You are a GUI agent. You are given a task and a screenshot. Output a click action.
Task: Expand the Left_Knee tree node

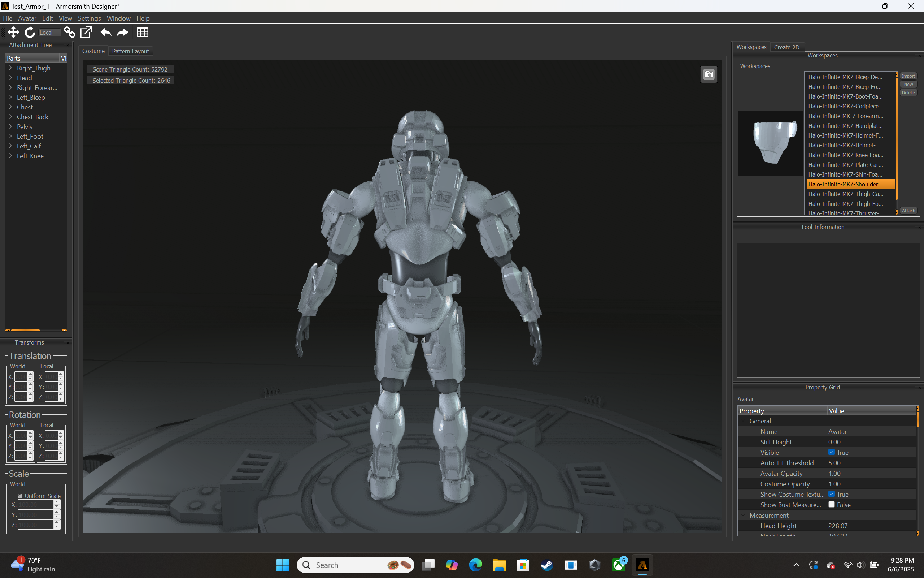click(11, 156)
